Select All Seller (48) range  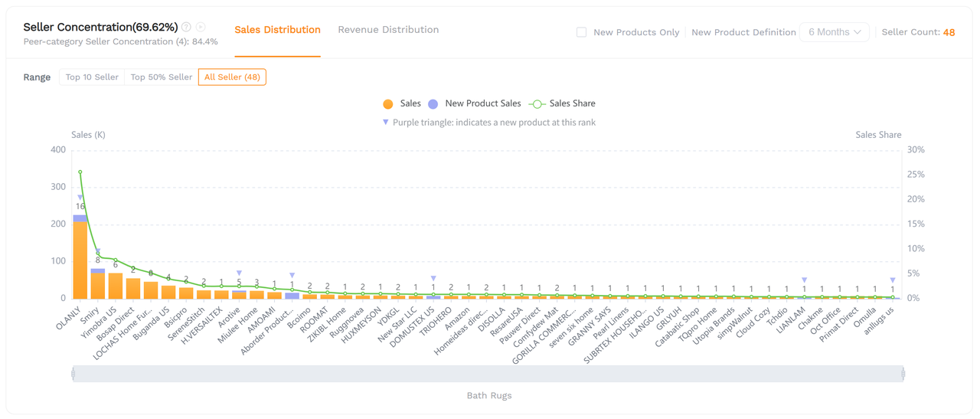pyautogui.click(x=232, y=77)
